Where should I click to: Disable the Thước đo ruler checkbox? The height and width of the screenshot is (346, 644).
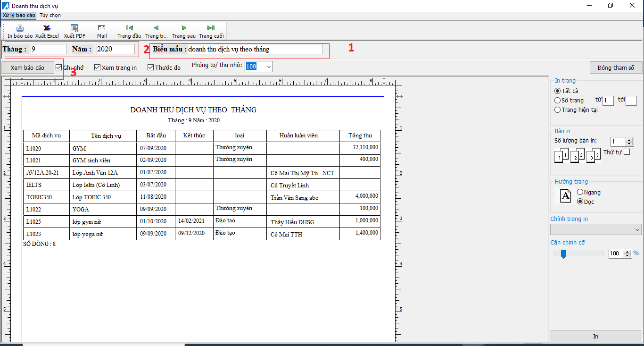(151, 68)
